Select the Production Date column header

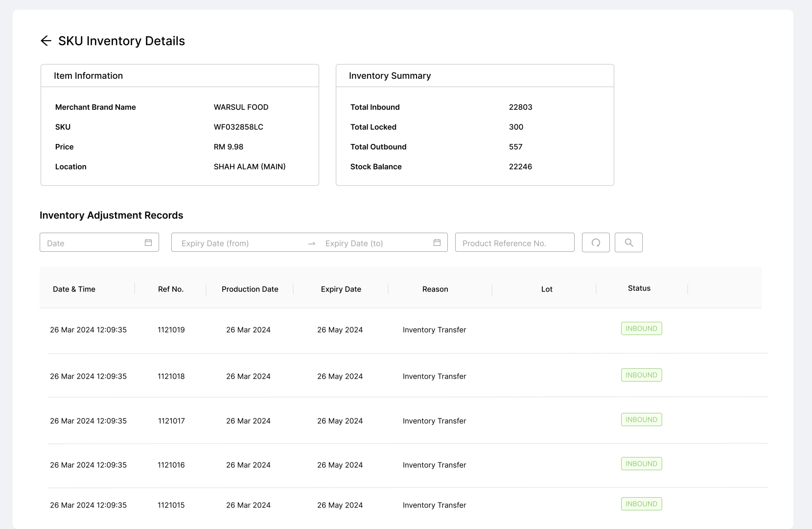(250, 289)
